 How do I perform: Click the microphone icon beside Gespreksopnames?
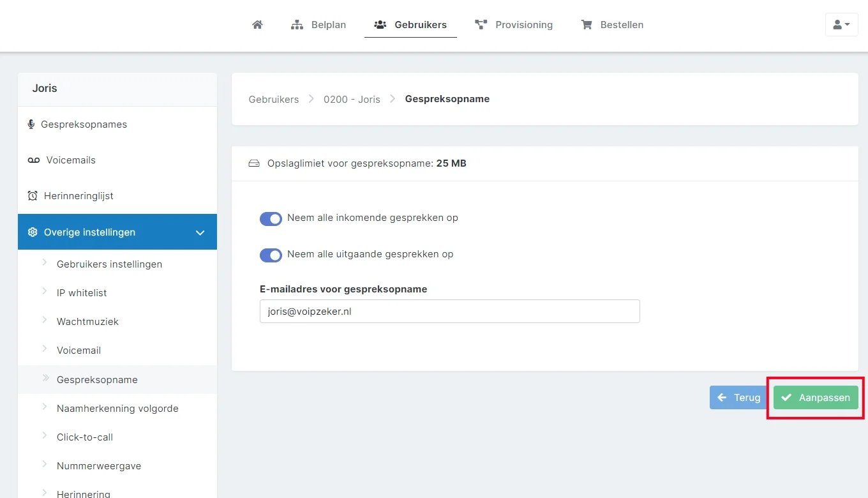[31, 124]
